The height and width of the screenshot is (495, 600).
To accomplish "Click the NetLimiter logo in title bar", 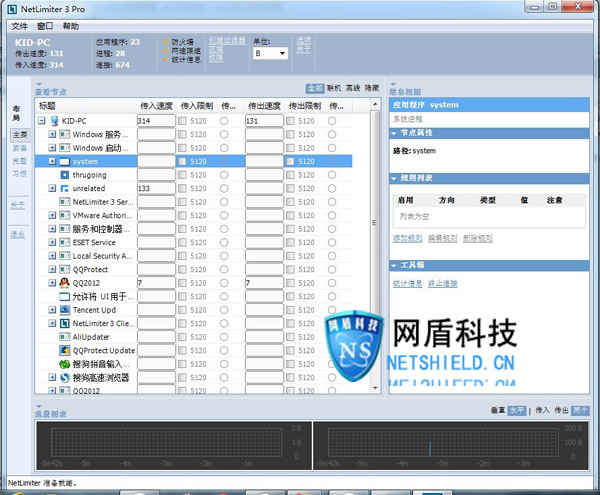I will [12, 9].
